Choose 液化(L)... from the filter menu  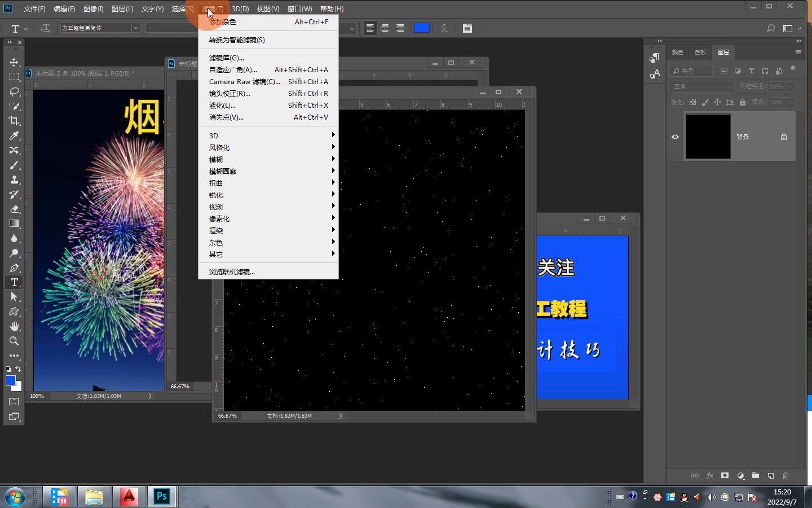point(223,106)
